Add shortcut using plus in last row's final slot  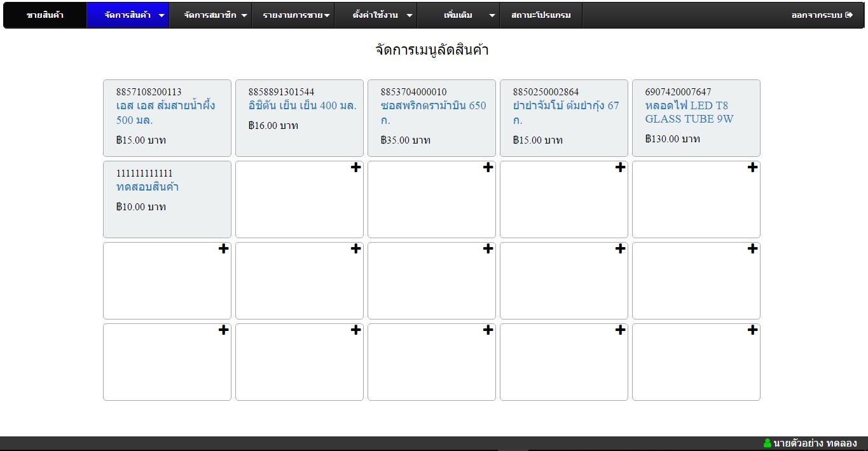(752, 330)
